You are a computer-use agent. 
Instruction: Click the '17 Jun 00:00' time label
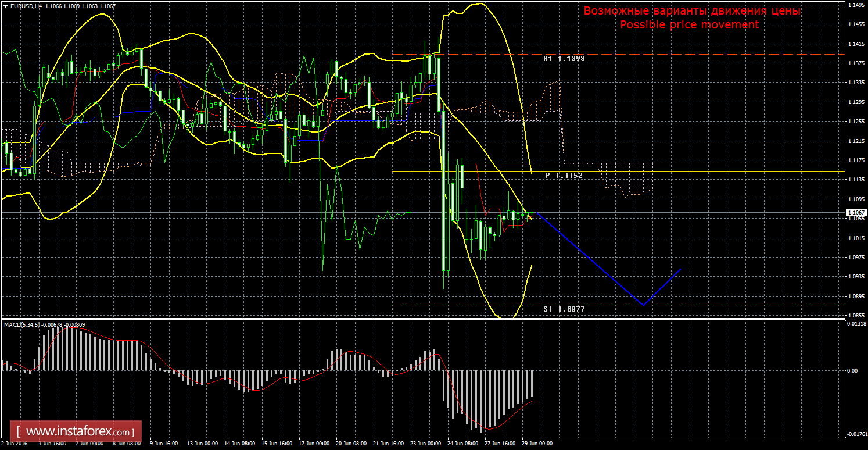pos(314,443)
